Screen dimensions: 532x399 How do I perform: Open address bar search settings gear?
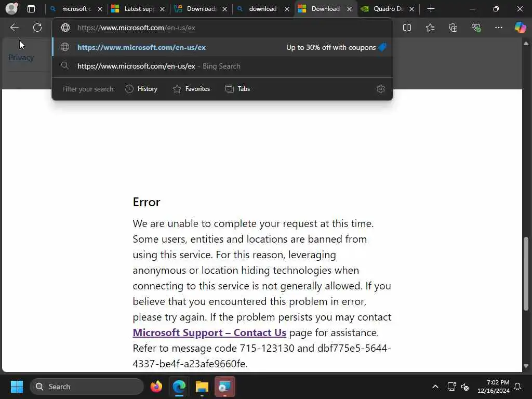click(381, 89)
